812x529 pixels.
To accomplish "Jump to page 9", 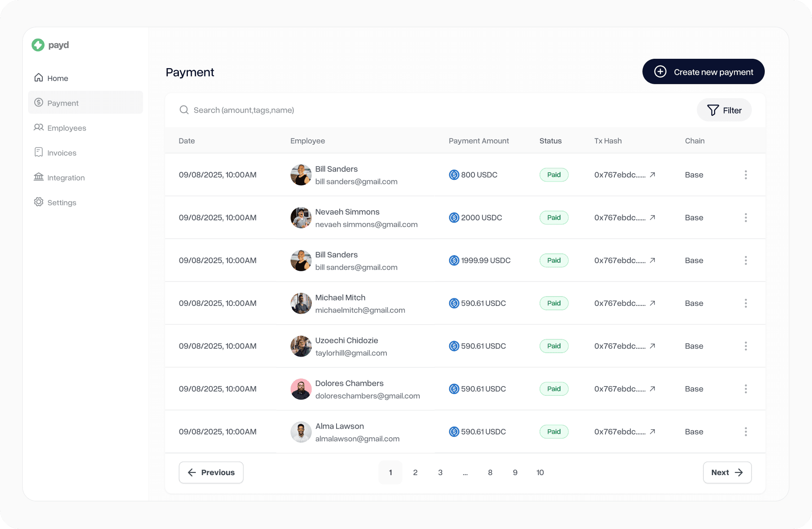I will click(515, 472).
